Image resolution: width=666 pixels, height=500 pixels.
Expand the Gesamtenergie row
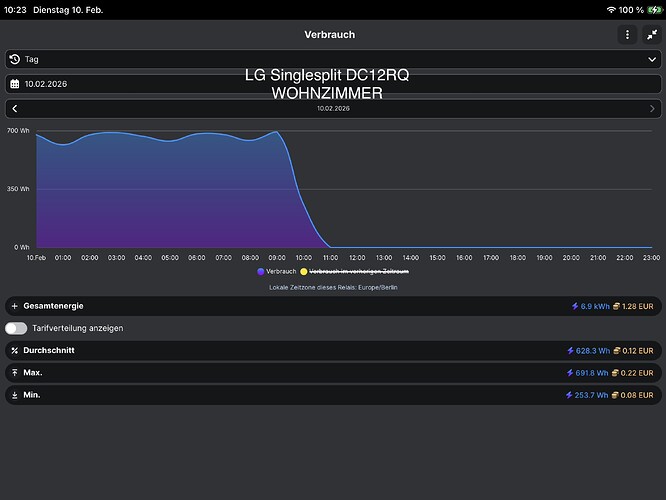click(x=333, y=306)
